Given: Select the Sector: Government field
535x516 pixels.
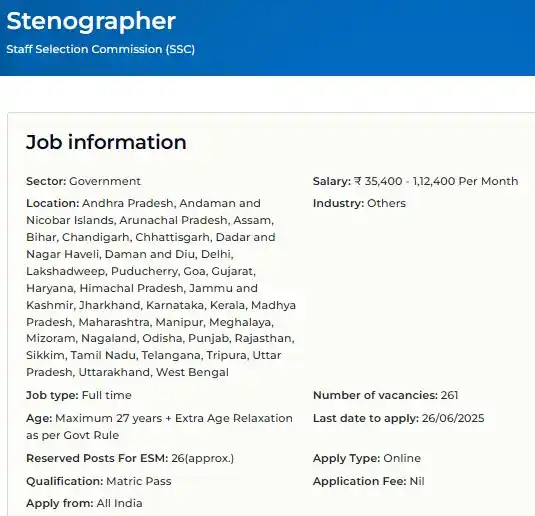Looking at the screenshot, I should [x=83, y=181].
